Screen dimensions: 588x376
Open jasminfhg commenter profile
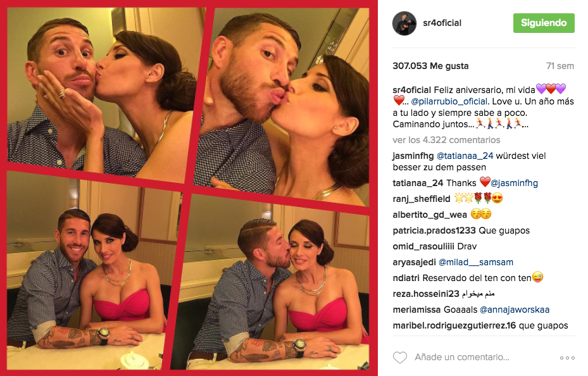(x=413, y=156)
